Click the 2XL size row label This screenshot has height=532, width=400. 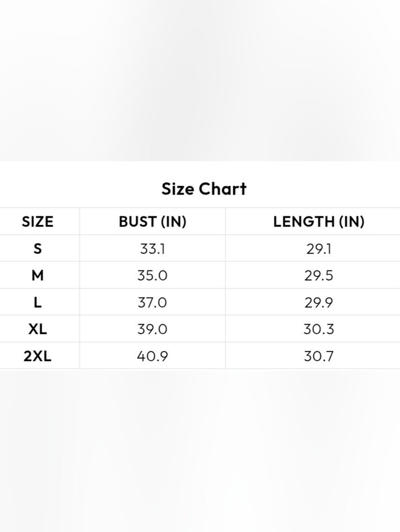tap(38, 356)
